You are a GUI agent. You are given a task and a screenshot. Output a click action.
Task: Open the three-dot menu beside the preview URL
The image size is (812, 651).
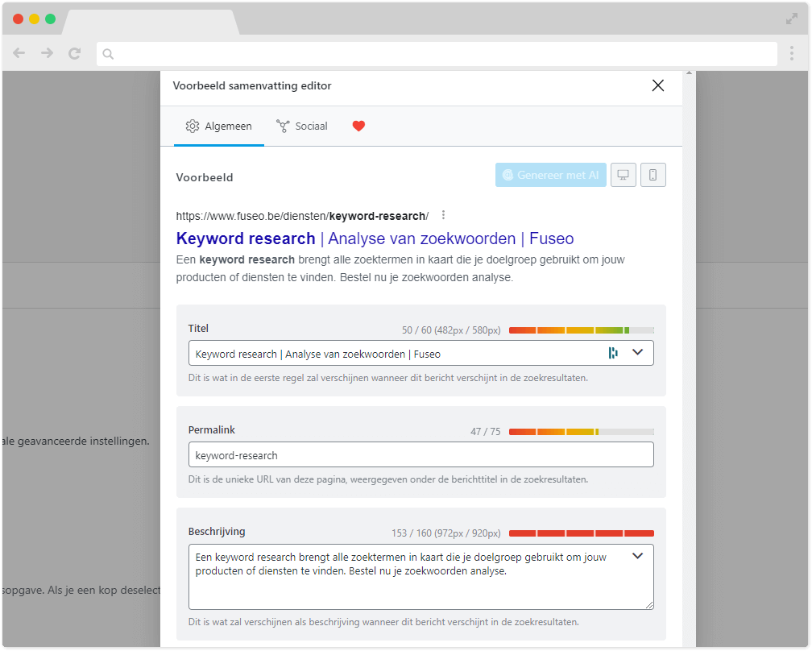[443, 215]
